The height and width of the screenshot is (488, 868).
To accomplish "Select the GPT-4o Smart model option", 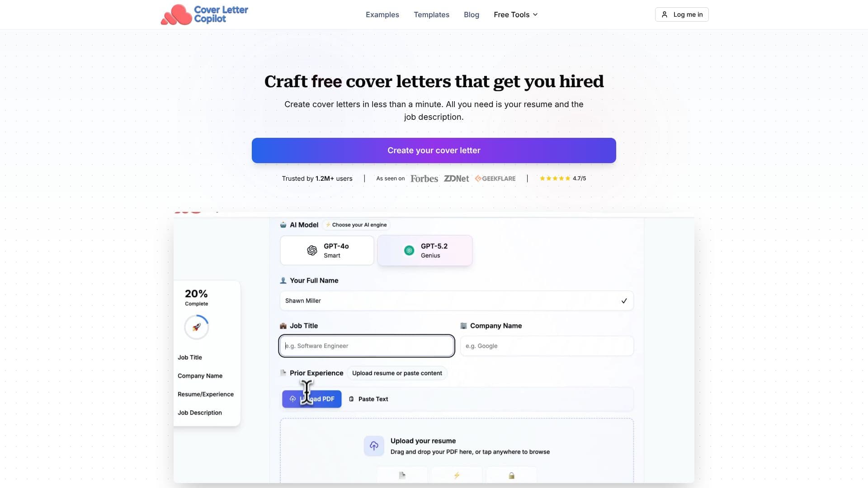I will (327, 250).
